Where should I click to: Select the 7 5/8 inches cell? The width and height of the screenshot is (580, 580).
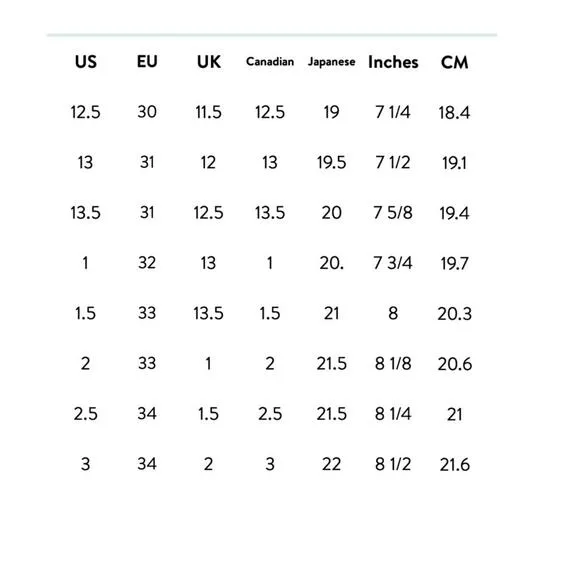tap(393, 213)
